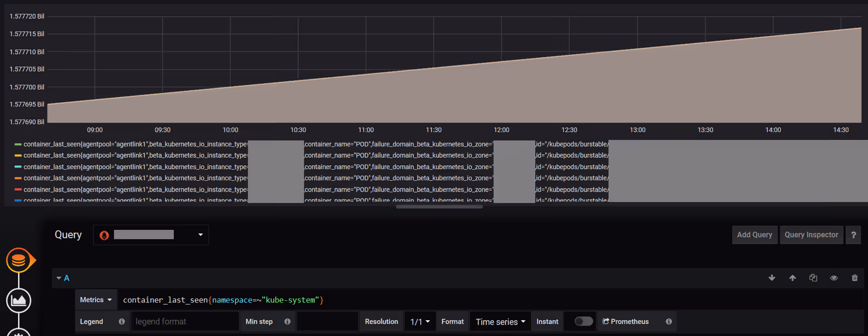This screenshot has width=868, height=336.
Task: Click info icon next to Min step
Action: tap(287, 321)
